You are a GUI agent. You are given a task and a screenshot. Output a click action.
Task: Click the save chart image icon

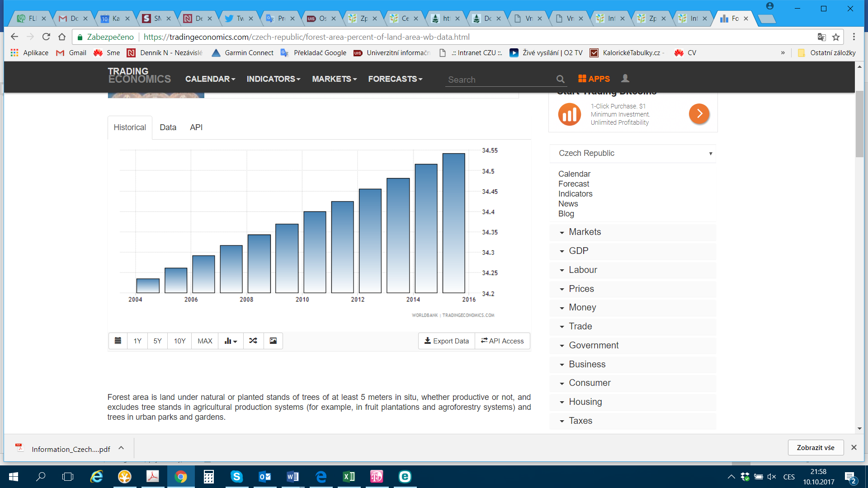click(x=273, y=341)
